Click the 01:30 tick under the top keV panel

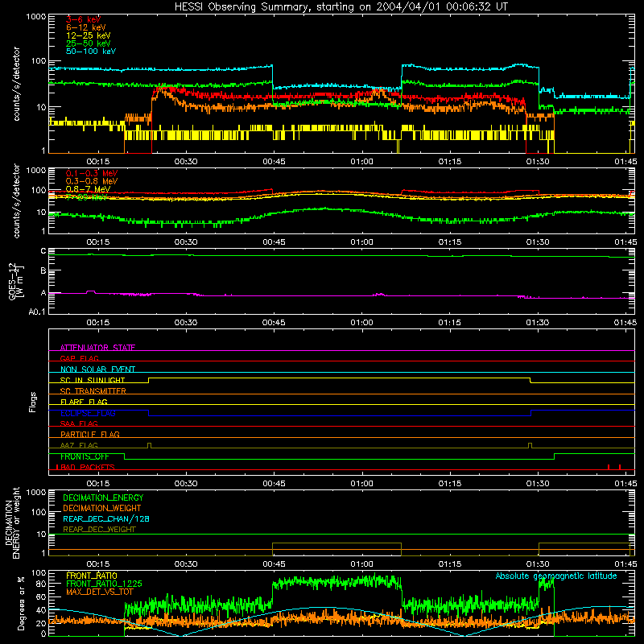[x=538, y=162]
